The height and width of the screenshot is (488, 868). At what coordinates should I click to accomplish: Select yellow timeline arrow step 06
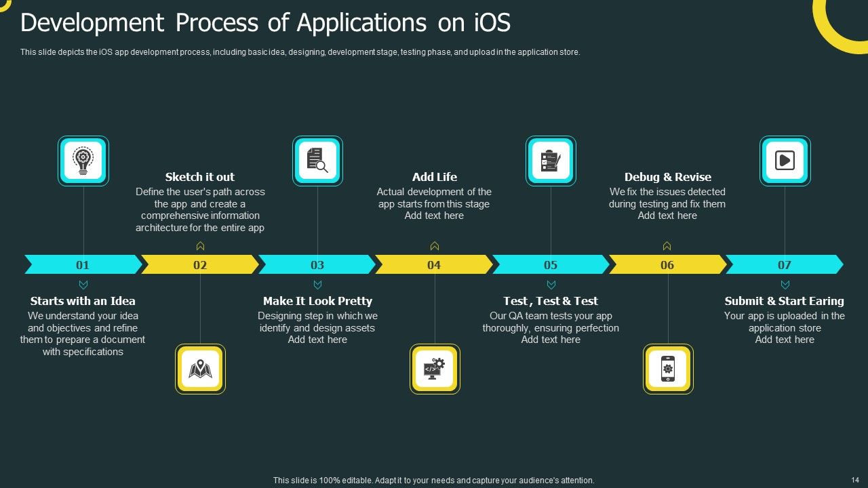(667, 264)
